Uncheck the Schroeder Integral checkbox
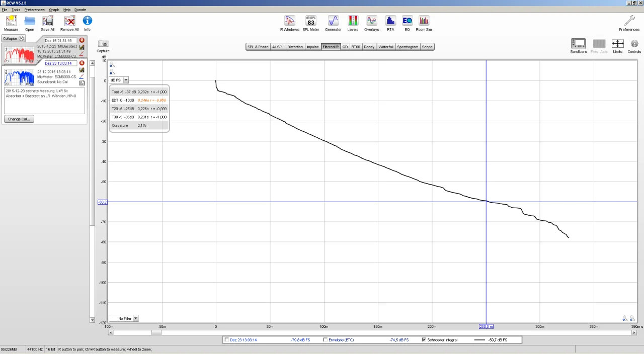644x354 pixels. pyautogui.click(x=424, y=340)
